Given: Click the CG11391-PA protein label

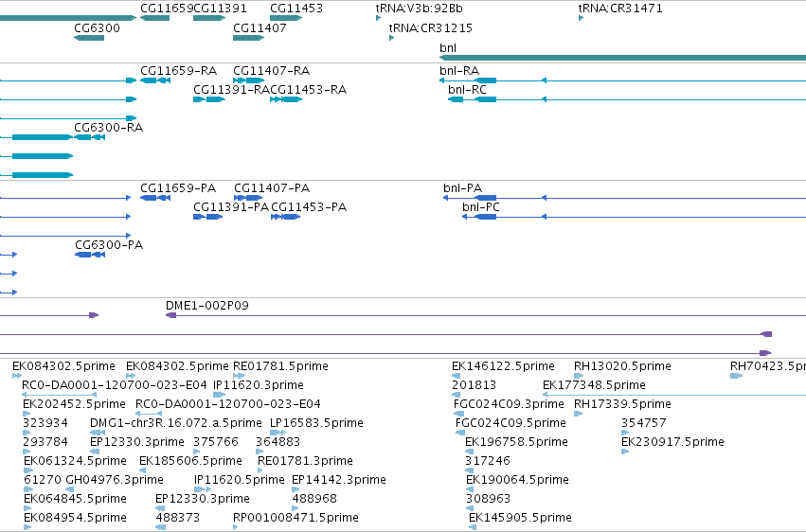Looking at the screenshot, I should pyautogui.click(x=231, y=207).
